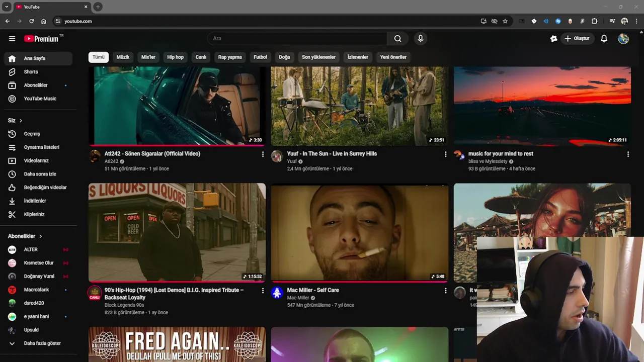The width and height of the screenshot is (644, 362).
Task: Start voice search with microphone
Action: point(421,39)
